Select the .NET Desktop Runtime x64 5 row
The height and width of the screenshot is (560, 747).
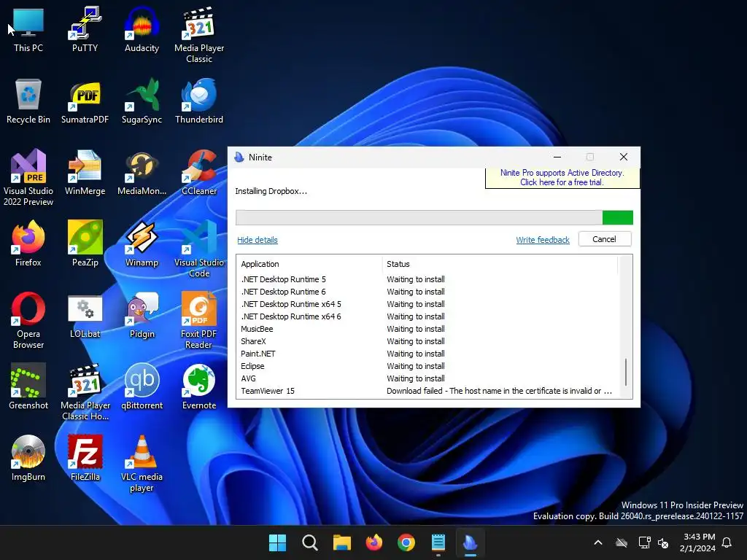coord(427,304)
